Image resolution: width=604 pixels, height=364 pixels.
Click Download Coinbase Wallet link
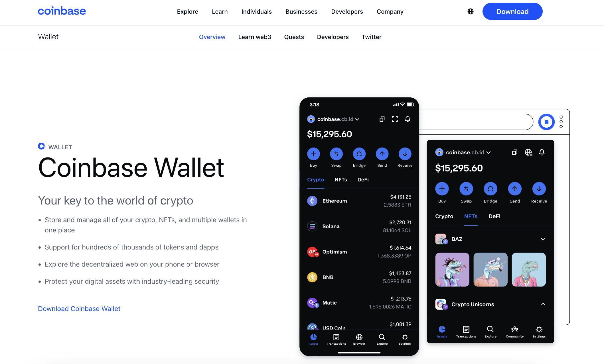[78, 308]
